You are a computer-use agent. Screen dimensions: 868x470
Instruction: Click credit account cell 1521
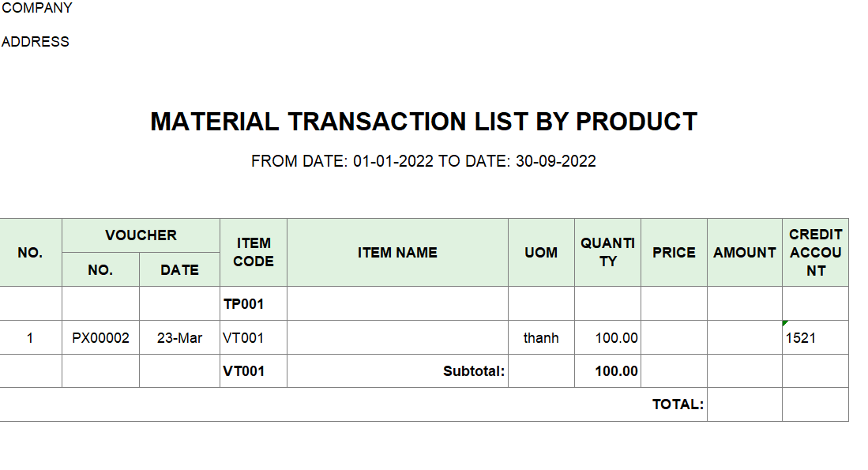[815, 338]
